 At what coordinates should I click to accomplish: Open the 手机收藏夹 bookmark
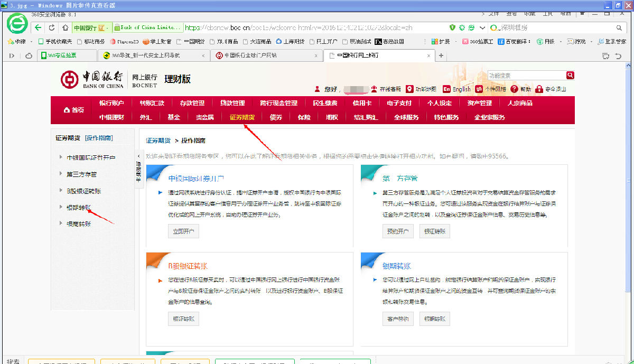55,41
